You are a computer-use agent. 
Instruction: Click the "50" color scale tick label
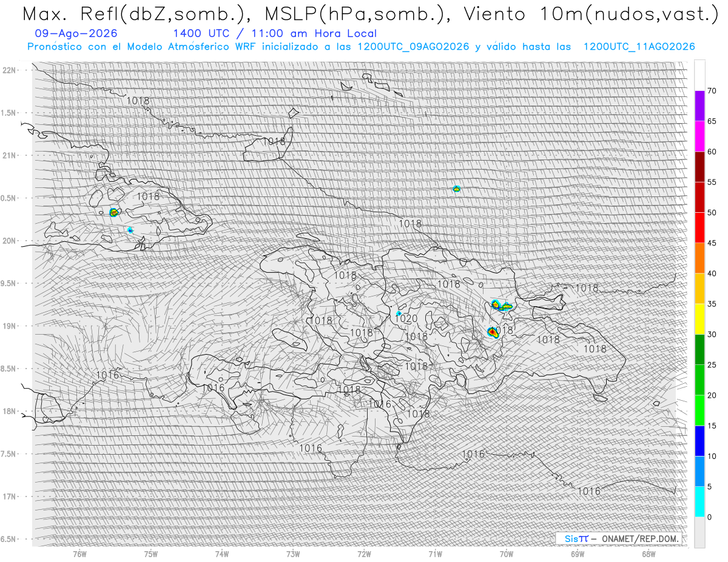tap(712, 213)
